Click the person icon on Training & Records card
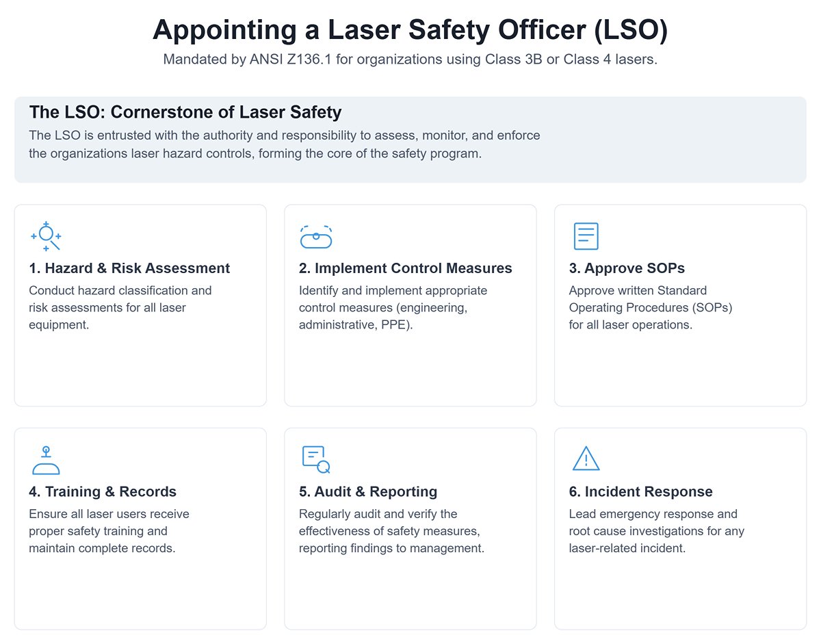 pyautogui.click(x=45, y=459)
